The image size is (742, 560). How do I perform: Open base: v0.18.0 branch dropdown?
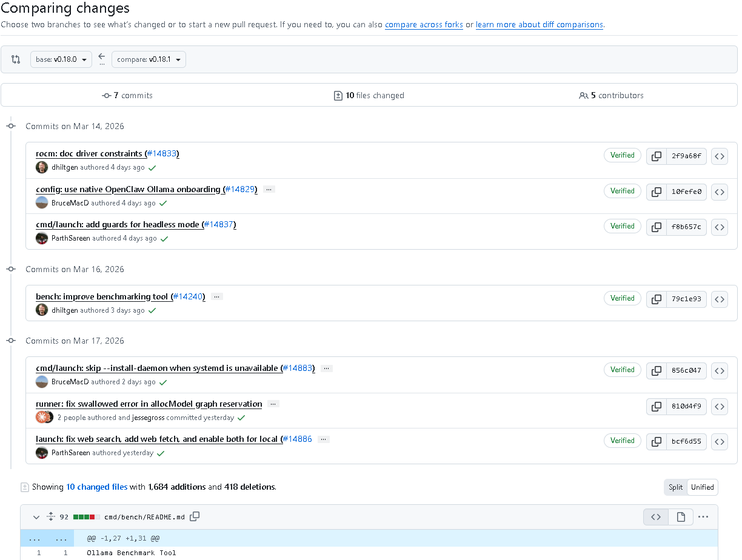pyautogui.click(x=61, y=59)
